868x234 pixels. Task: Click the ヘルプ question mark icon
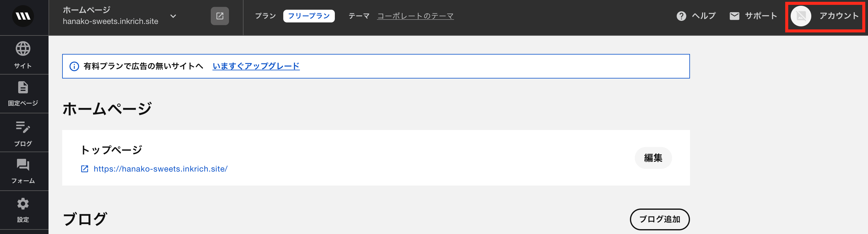coord(681,16)
